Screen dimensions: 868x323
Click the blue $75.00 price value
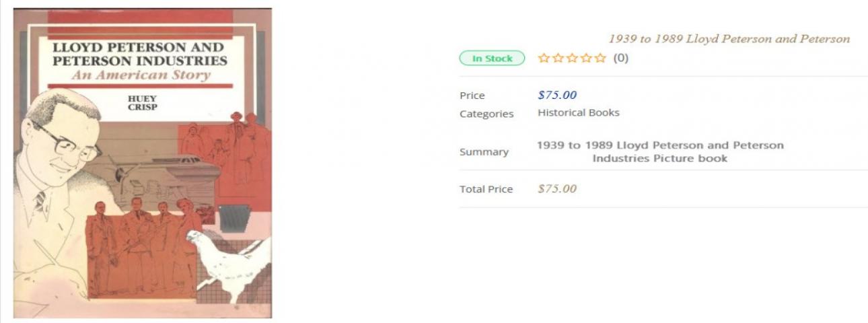click(557, 95)
